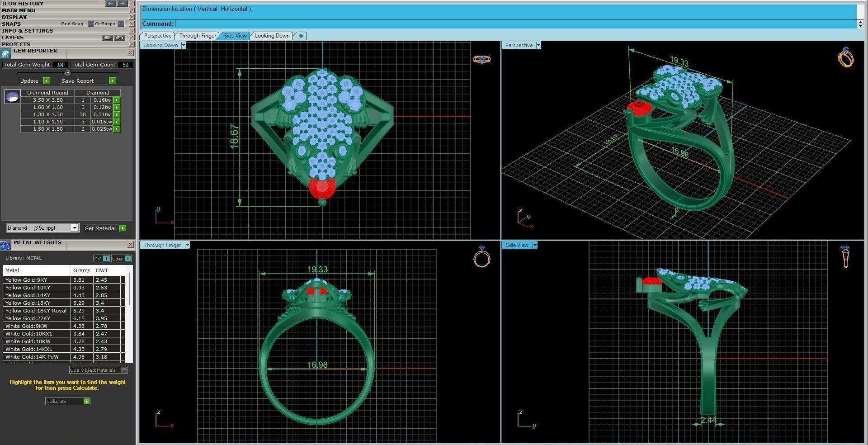Screen dimensions: 868x445
Task: Select Yellow Gold:14KY row
Action: click(x=64, y=295)
